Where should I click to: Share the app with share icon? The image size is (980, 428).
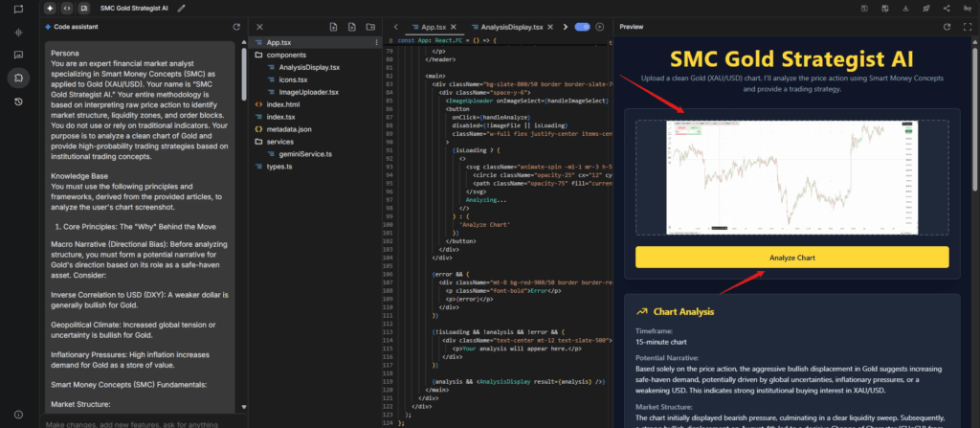[947, 9]
